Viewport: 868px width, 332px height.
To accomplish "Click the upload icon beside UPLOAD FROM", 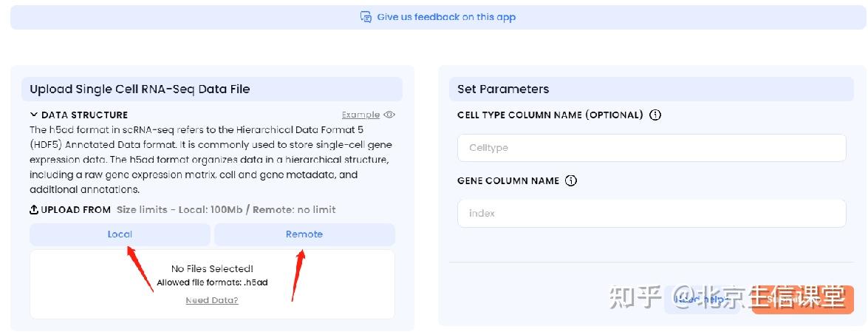I will point(34,210).
